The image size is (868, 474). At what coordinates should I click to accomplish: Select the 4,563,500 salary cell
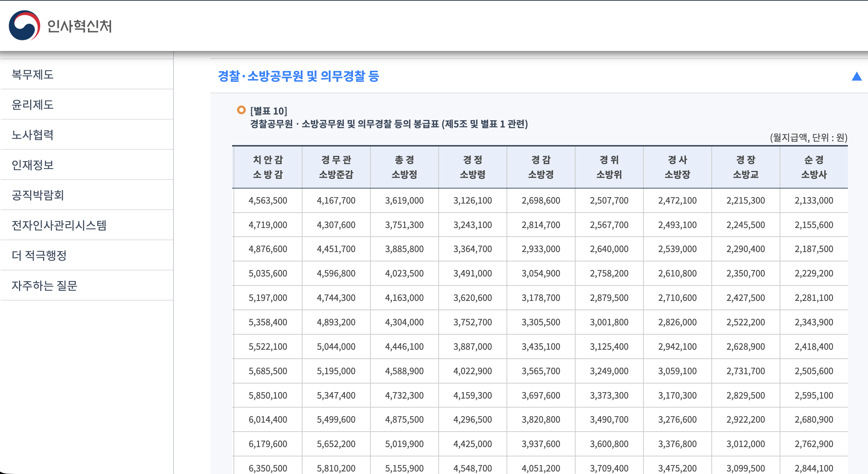click(x=268, y=200)
